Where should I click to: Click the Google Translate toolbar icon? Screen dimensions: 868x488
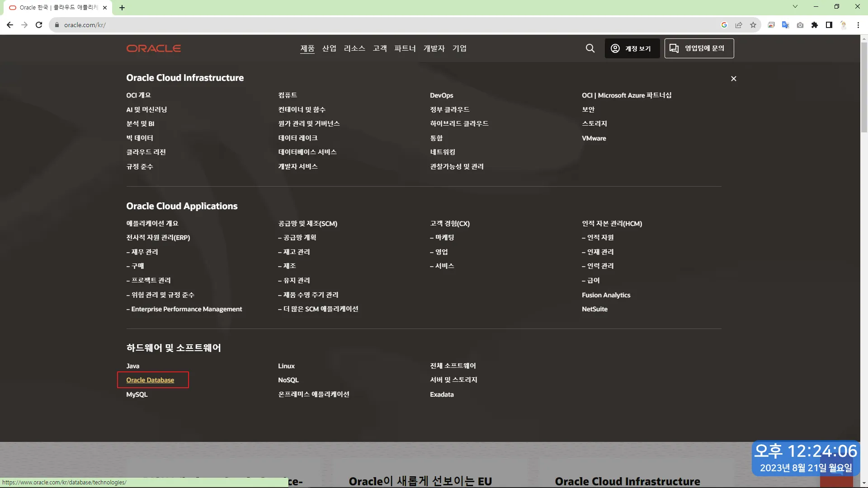point(786,25)
